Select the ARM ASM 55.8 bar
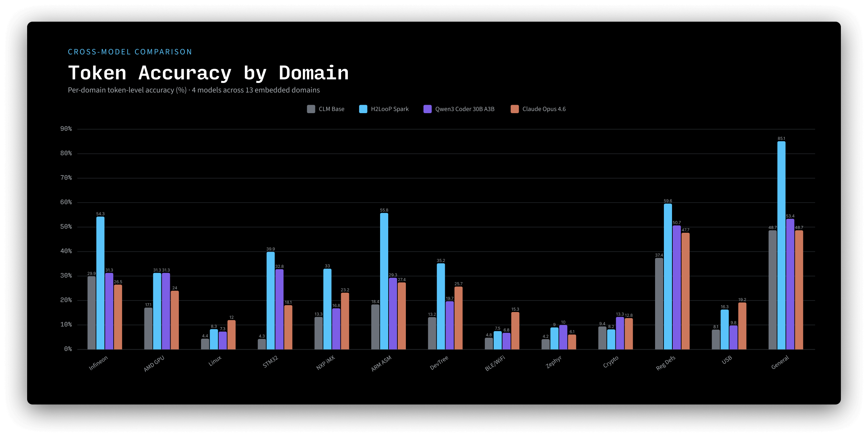This screenshot has width=868, height=437. pyautogui.click(x=384, y=281)
